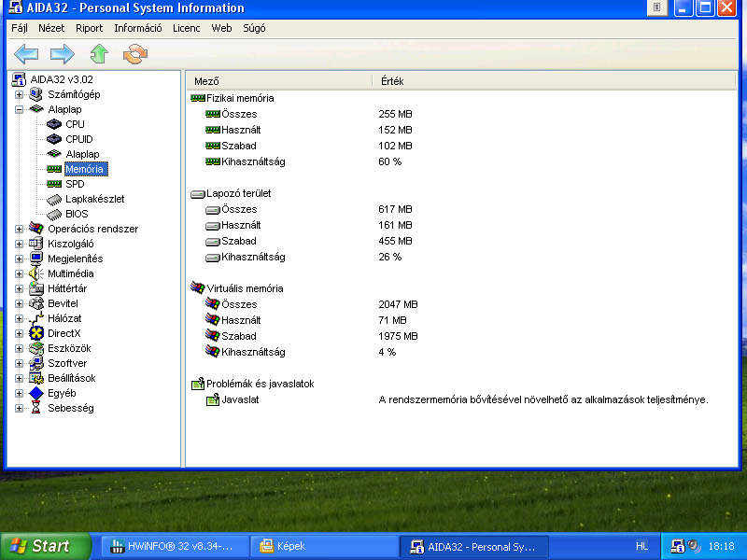
Task: Click the Lapkakészlet chipset icon
Action: coord(54,199)
